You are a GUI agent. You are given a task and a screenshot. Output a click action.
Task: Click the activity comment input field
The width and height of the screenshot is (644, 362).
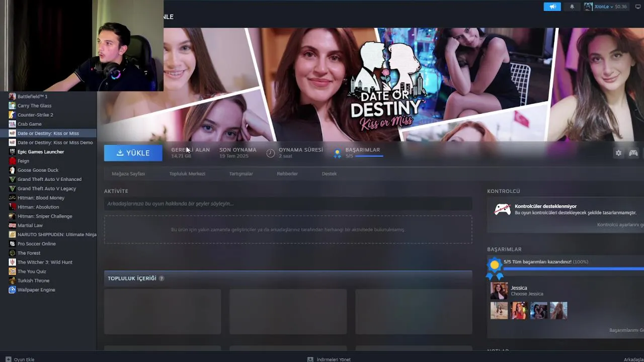[x=288, y=204]
